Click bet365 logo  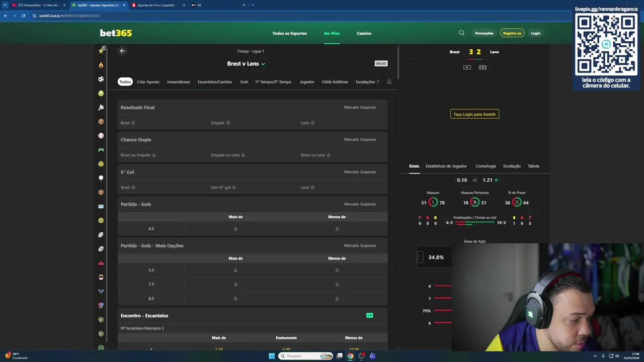point(116,33)
